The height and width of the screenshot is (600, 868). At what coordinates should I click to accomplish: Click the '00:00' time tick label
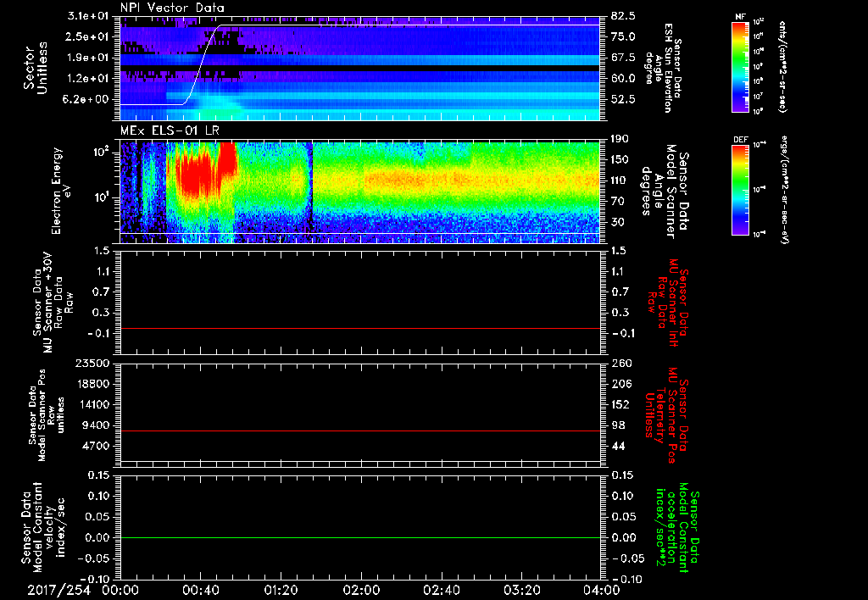tap(120, 591)
